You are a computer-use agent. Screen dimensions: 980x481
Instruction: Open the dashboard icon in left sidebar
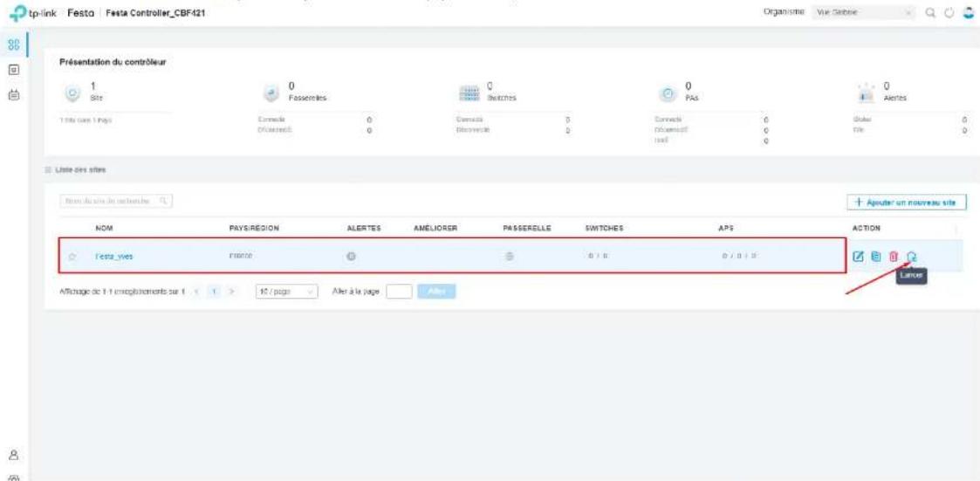point(12,45)
